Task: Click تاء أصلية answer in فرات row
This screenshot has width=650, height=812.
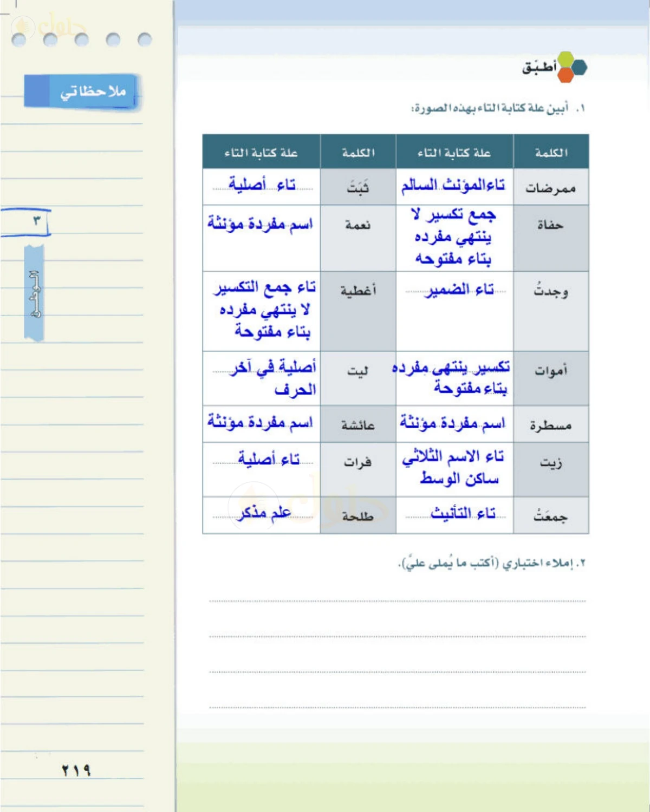Action: tap(269, 459)
